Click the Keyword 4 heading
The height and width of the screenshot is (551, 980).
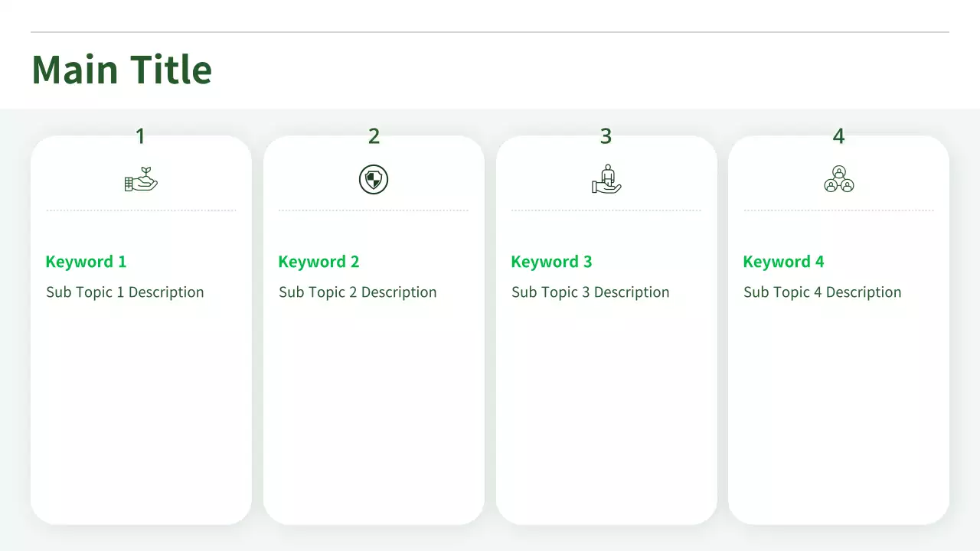tap(783, 262)
